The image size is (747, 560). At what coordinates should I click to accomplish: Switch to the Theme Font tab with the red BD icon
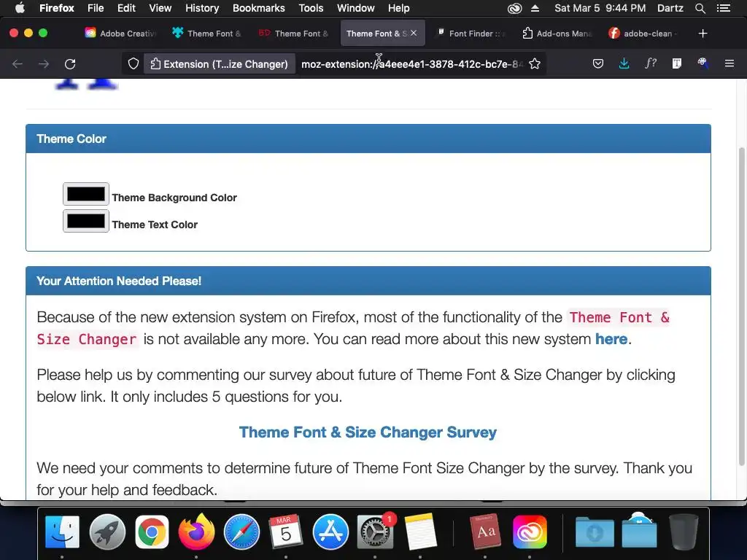[293, 34]
